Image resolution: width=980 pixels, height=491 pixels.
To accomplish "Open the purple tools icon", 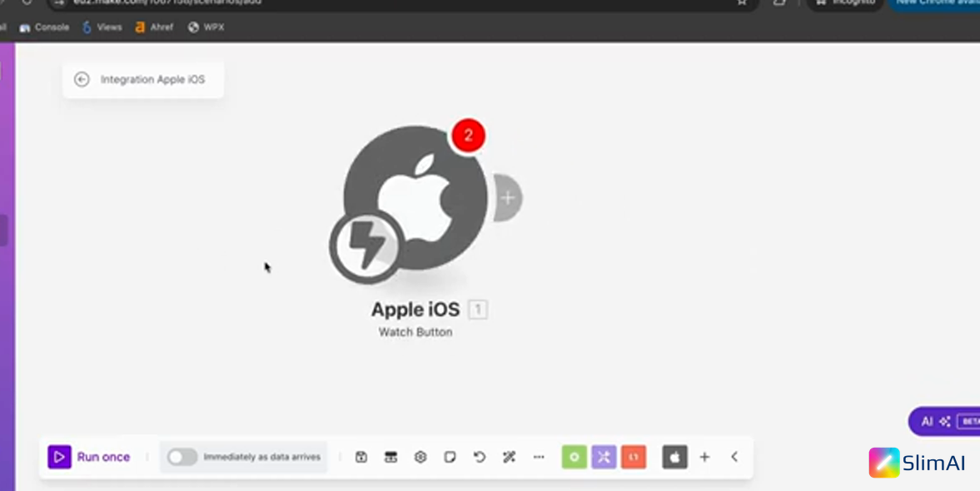I will pos(604,457).
